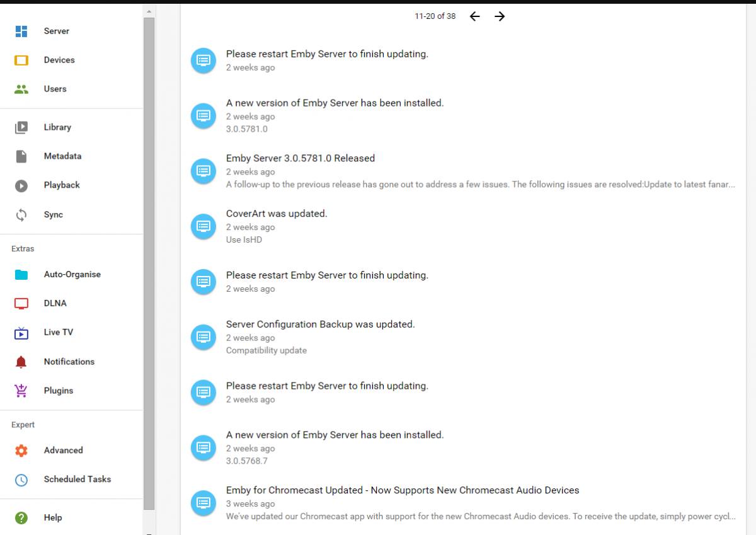The width and height of the screenshot is (756, 535).
Task: Click the Auto-Organise folder icon
Action: pos(21,274)
